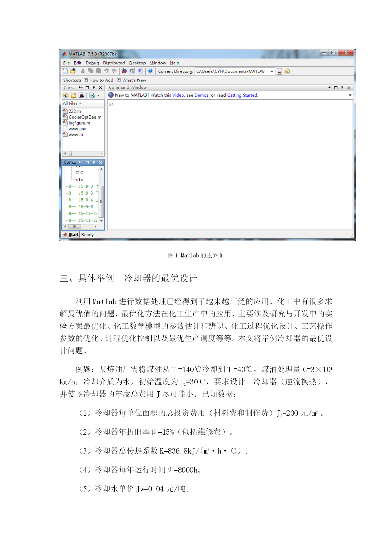Viewport: 392px width, 554px height.
Task: Click the Redo arrow toolbar icon
Action: (114, 71)
